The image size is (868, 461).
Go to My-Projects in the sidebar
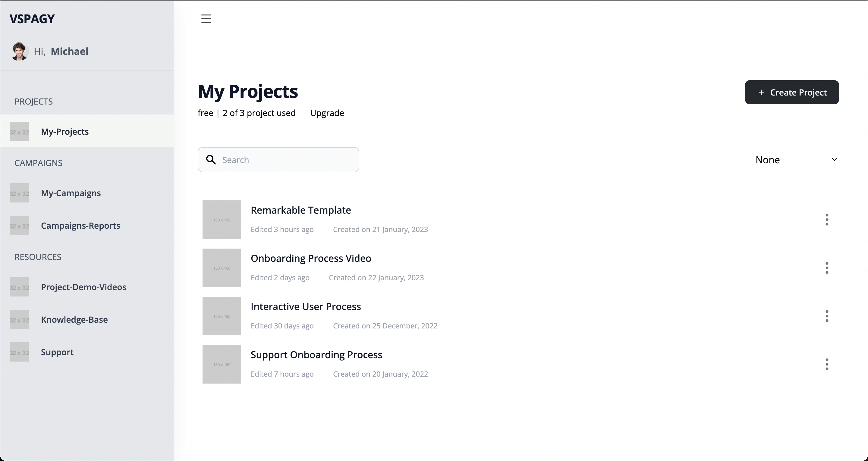click(65, 131)
